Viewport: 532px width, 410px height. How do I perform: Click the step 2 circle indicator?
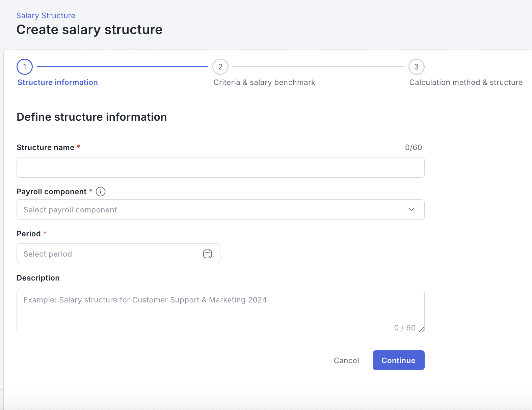pos(220,67)
